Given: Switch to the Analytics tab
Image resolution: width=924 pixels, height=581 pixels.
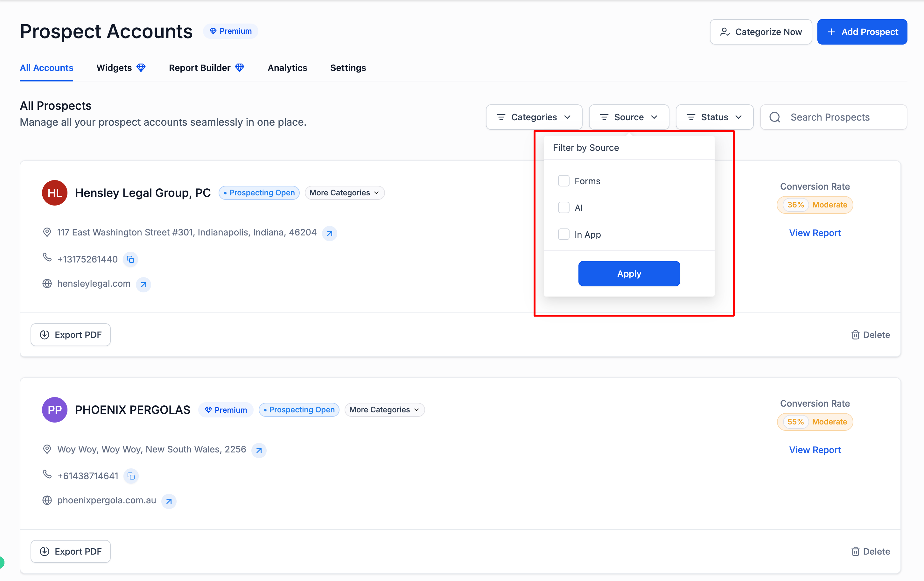Looking at the screenshot, I should point(287,68).
